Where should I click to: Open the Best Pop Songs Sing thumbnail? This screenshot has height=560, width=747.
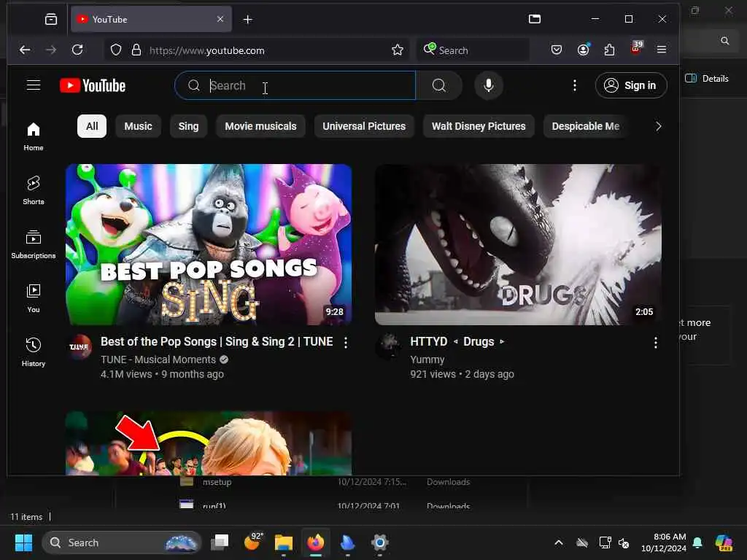pos(209,245)
